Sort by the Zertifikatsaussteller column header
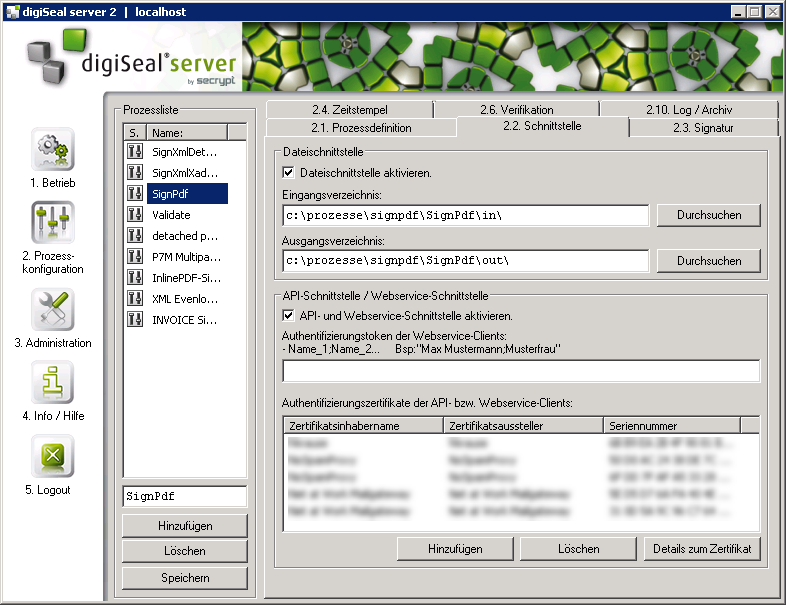The height and width of the screenshot is (605, 786). click(523, 426)
